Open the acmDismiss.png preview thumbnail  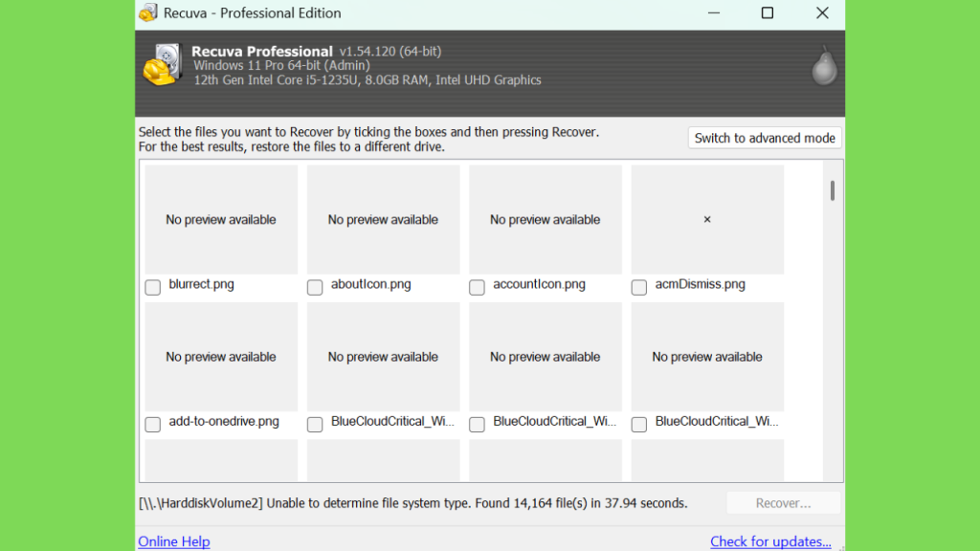coord(707,219)
